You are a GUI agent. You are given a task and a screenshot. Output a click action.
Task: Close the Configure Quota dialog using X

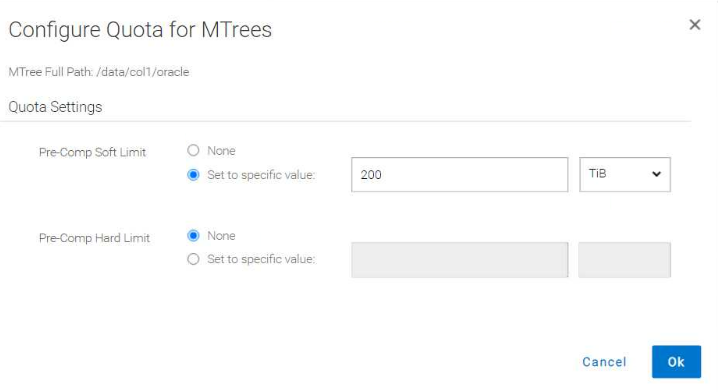(x=695, y=25)
